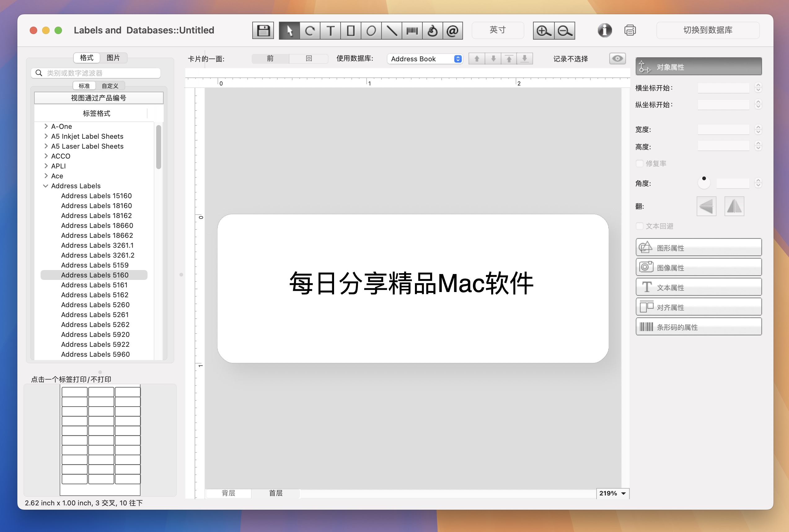Select the oval/circle draw tool
Screen dimensions: 789x532
(x=370, y=30)
